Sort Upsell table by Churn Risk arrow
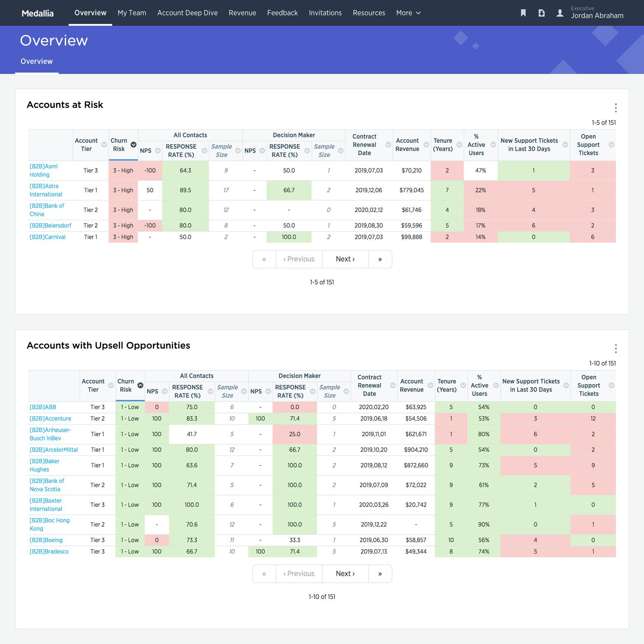Screen dimensions: 644x644 [x=140, y=385]
